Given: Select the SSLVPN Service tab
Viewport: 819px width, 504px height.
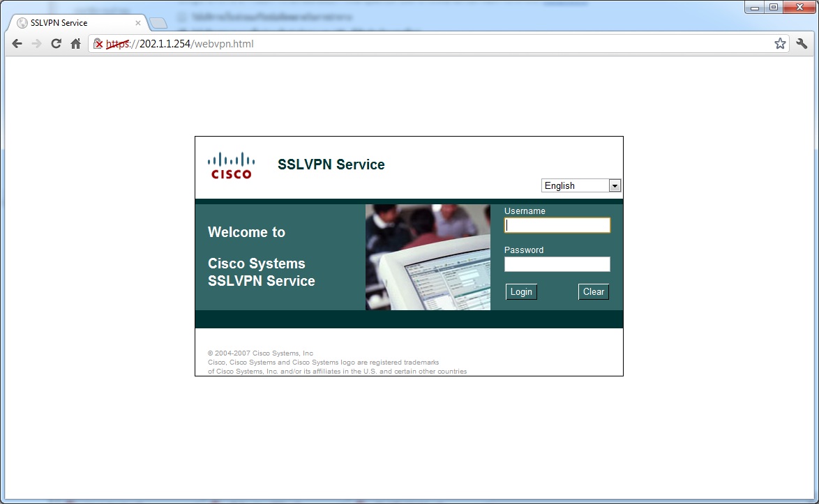Looking at the screenshot, I should (77, 23).
